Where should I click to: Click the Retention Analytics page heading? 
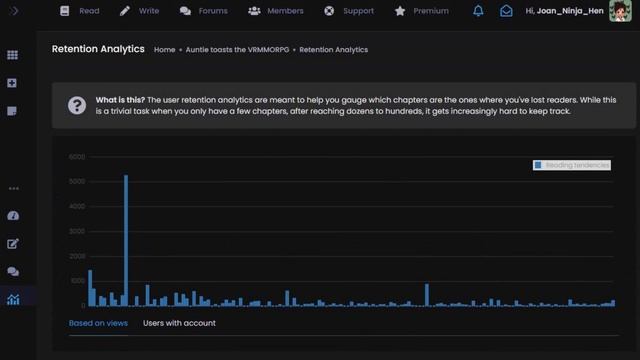(98, 49)
